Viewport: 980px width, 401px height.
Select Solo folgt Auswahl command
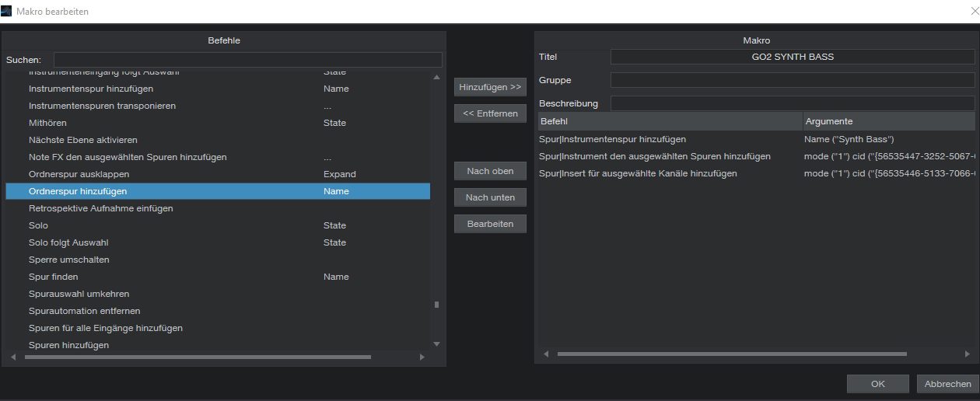click(x=68, y=242)
